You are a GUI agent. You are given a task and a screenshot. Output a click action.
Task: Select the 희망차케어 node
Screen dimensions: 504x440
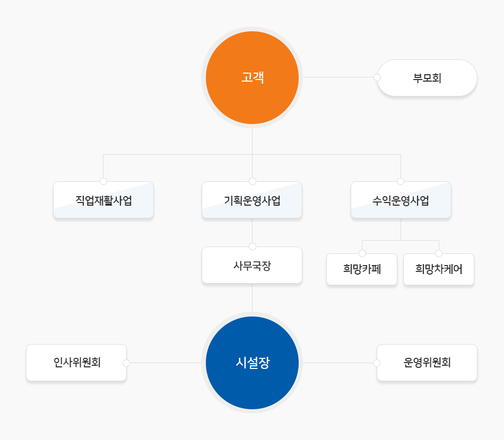pos(438,269)
